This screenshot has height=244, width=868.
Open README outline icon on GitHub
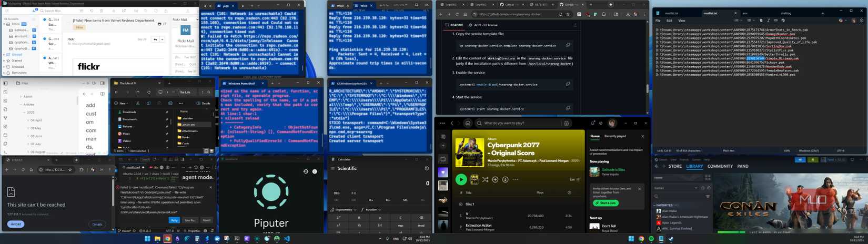(x=575, y=25)
